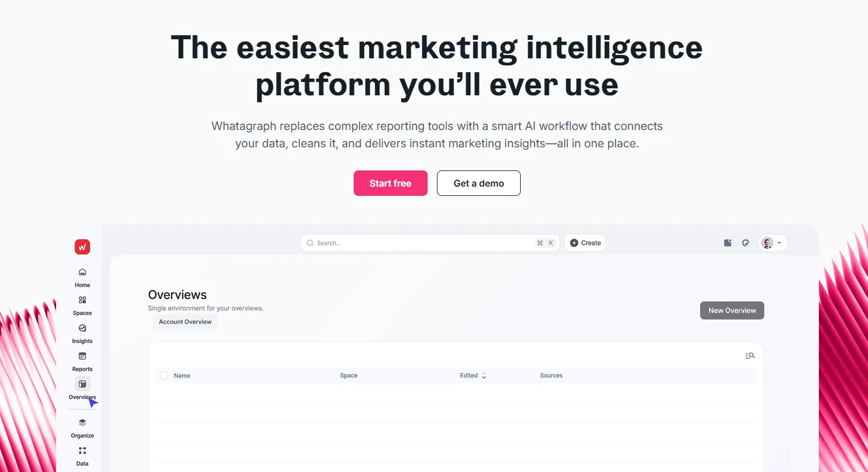
Task: Click the New Overview button
Action: 732,310
